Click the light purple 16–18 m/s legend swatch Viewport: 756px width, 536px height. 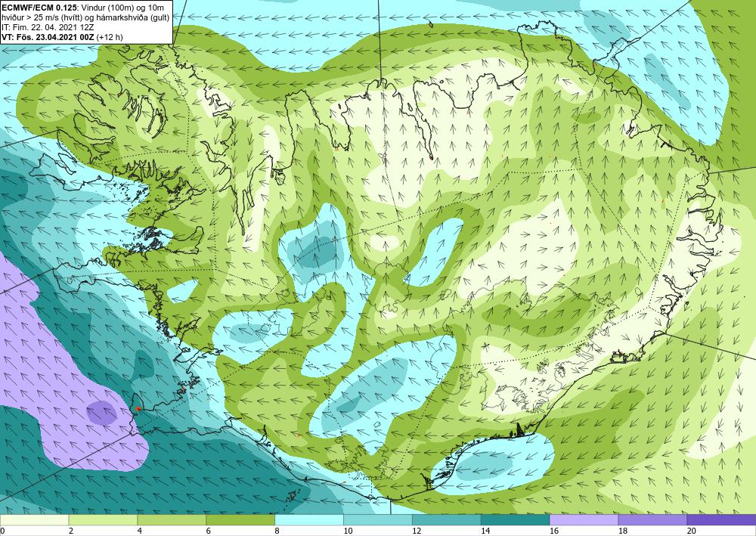(584, 519)
